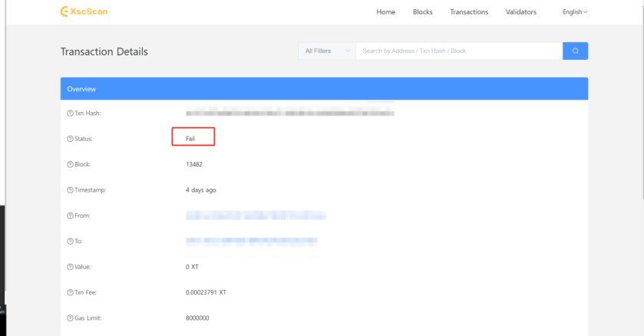Click the XscScan logo icon

pyautogui.click(x=65, y=12)
